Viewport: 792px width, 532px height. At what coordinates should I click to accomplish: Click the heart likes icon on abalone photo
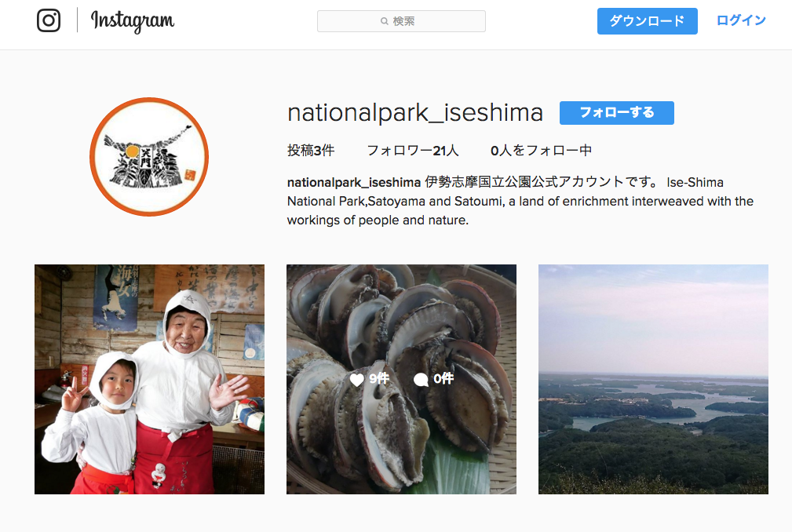(x=356, y=380)
